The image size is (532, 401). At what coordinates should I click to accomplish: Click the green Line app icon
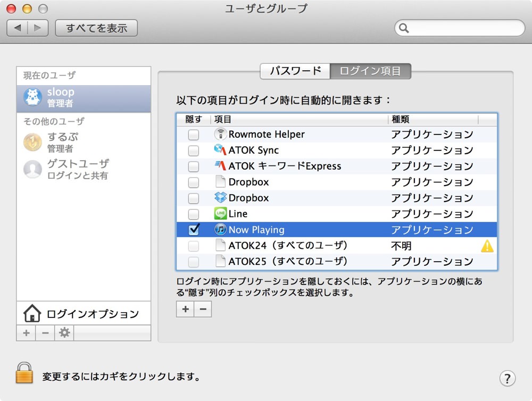pos(221,213)
